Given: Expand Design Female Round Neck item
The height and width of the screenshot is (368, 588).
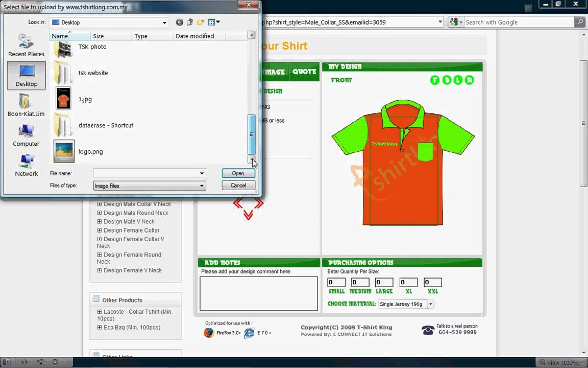Looking at the screenshot, I should coord(100,255).
